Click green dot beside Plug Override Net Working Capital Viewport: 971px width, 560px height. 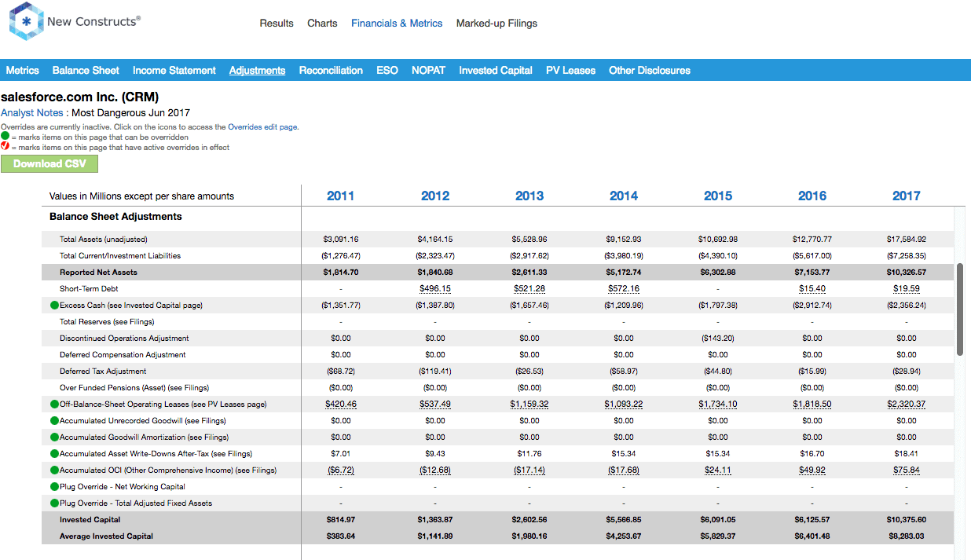[54, 487]
